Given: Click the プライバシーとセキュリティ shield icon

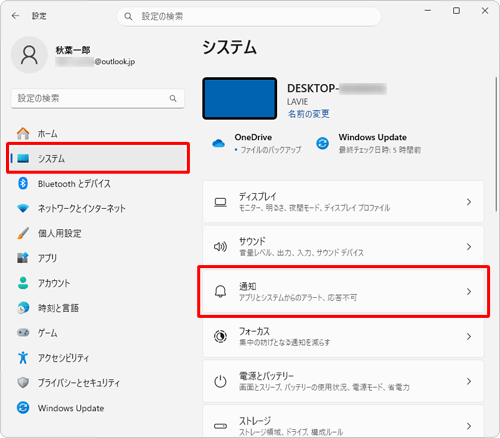Looking at the screenshot, I should 23,382.
